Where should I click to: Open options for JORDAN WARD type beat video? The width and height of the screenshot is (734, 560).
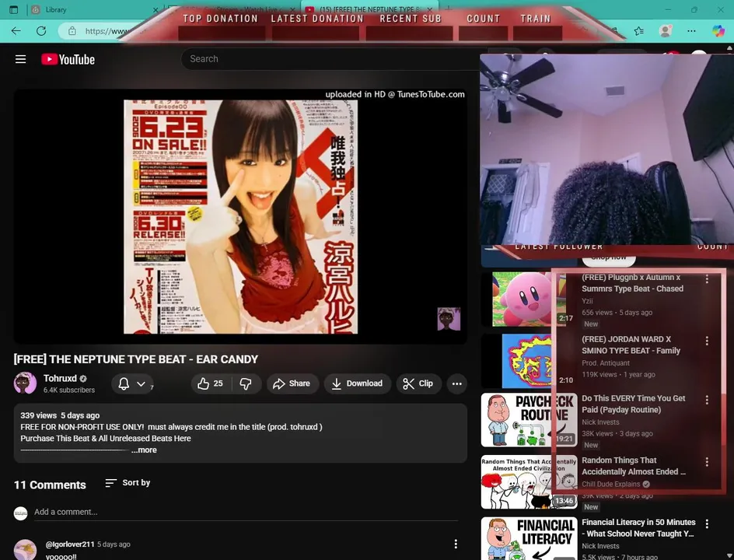[x=707, y=341]
